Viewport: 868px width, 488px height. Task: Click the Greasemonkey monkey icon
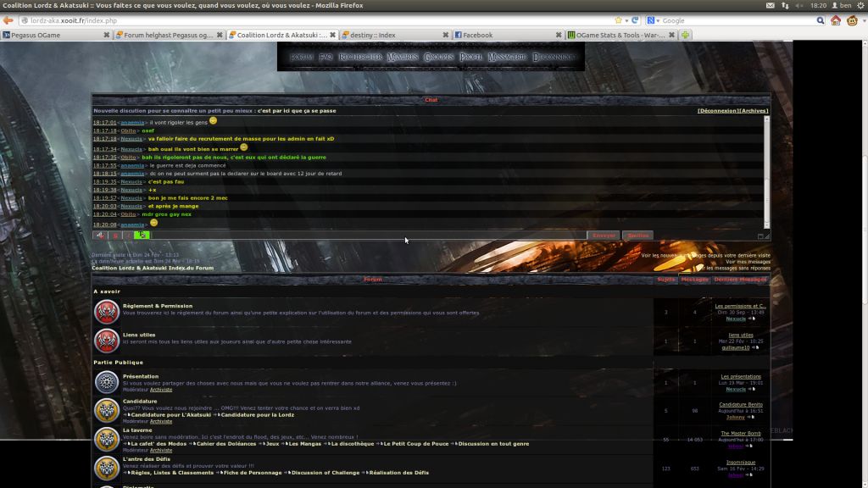pyautogui.click(x=852, y=20)
